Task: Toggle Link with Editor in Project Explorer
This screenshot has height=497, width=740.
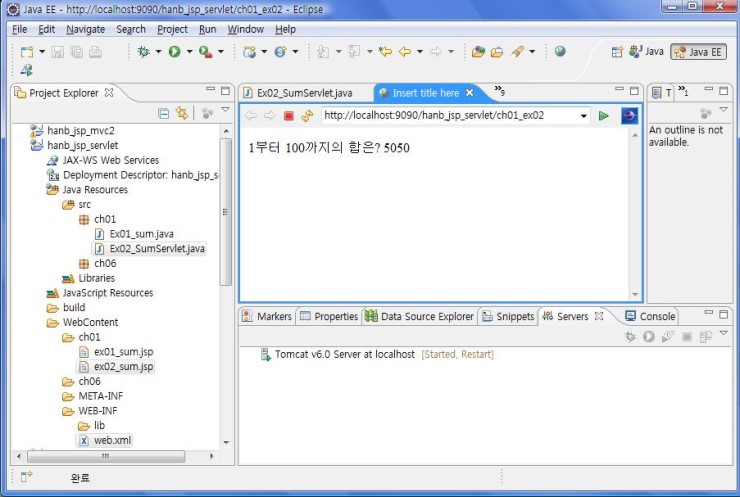Action: [x=182, y=114]
